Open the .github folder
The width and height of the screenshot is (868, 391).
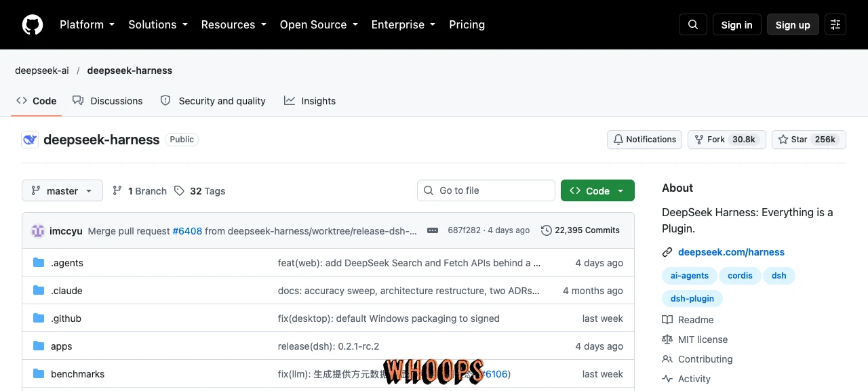click(x=66, y=318)
